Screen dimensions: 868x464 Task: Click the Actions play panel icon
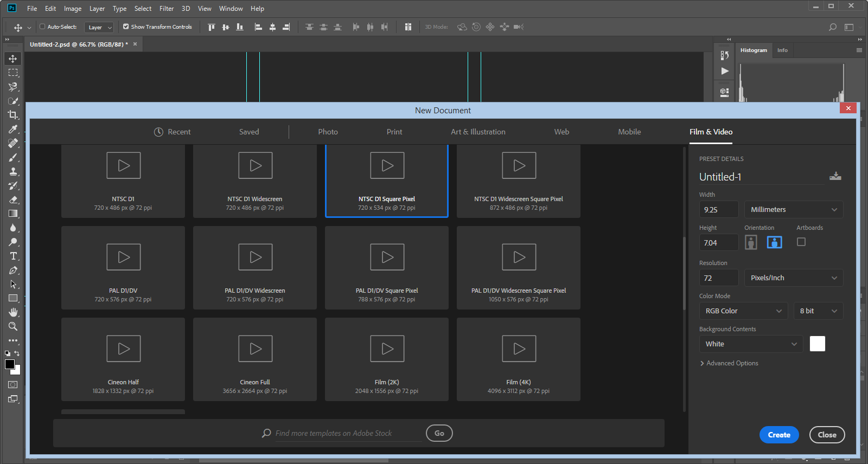coord(724,71)
